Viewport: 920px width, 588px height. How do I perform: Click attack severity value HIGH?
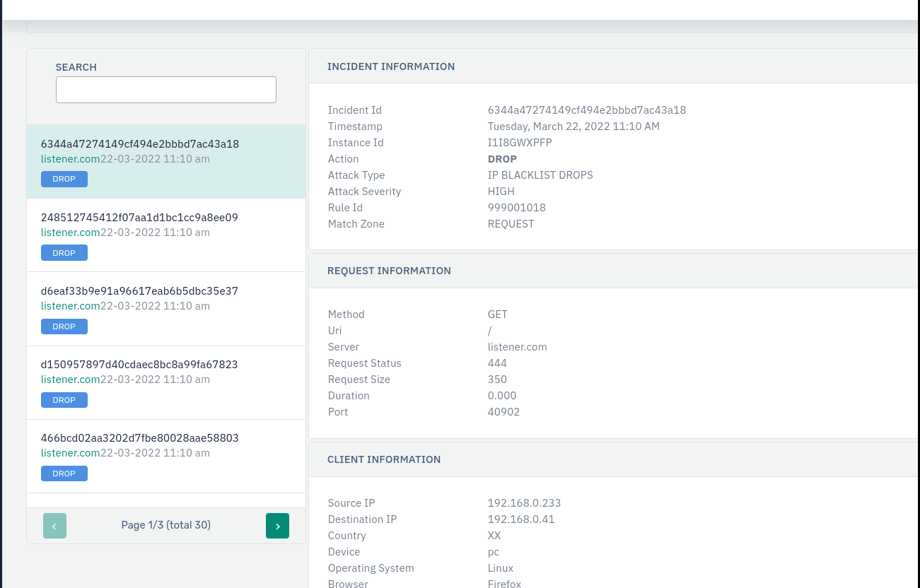tap(501, 192)
